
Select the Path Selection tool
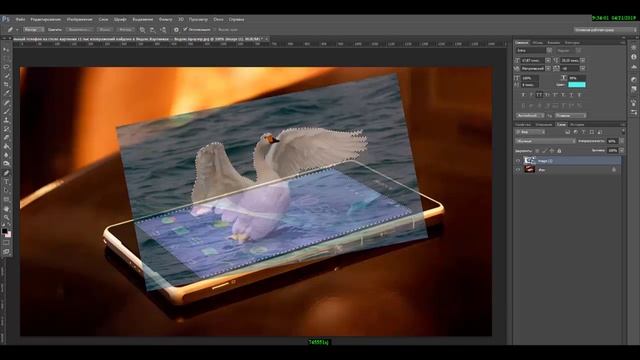click(x=6, y=190)
